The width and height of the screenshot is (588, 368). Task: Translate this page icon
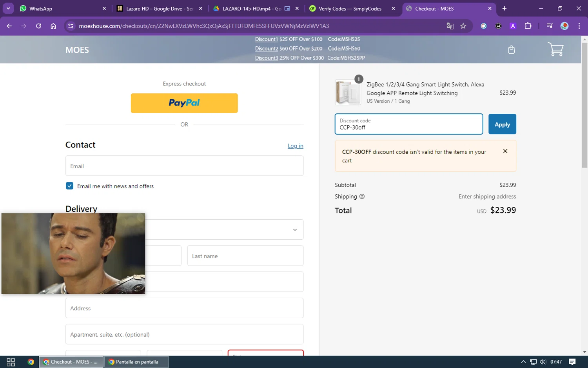tap(450, 26)
